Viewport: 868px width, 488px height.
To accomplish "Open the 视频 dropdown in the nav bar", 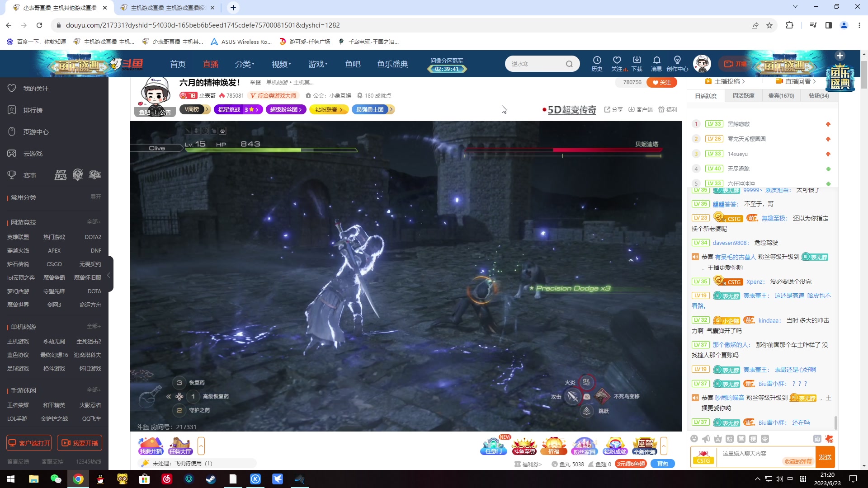I will click(281, 64).
